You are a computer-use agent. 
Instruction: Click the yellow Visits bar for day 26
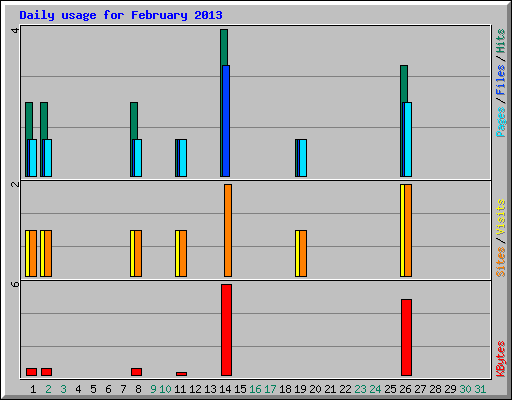tap(402, 230)
